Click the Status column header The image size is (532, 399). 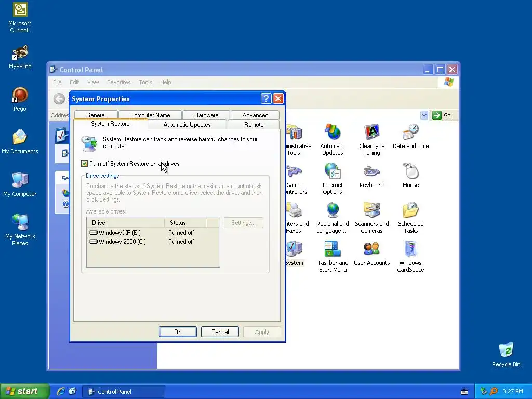click(x=185, y=222)
